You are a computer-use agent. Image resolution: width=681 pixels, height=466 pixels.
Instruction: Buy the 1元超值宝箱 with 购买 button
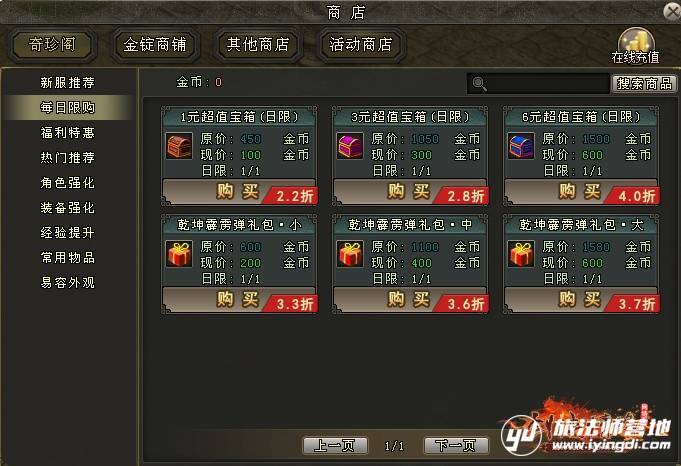tap(239, 192)
